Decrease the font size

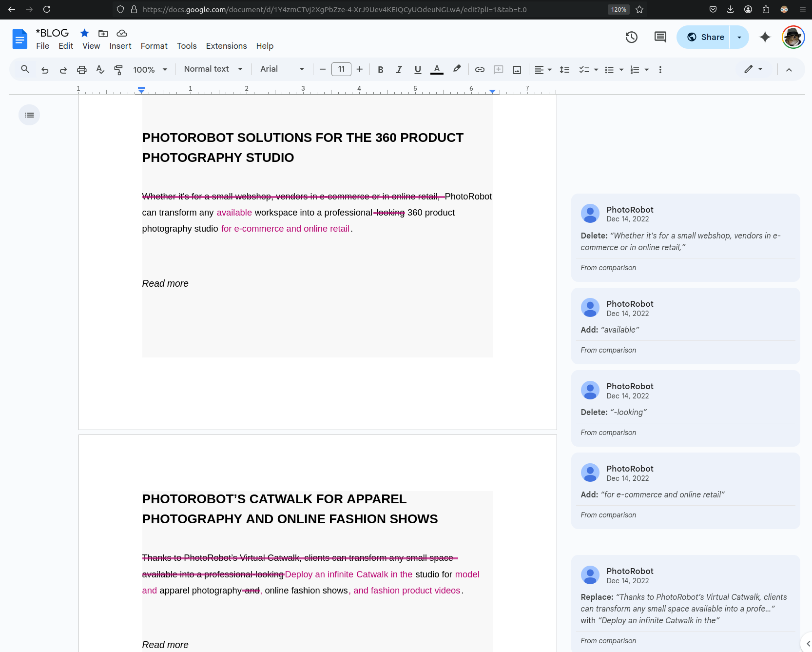click(322, 69)
